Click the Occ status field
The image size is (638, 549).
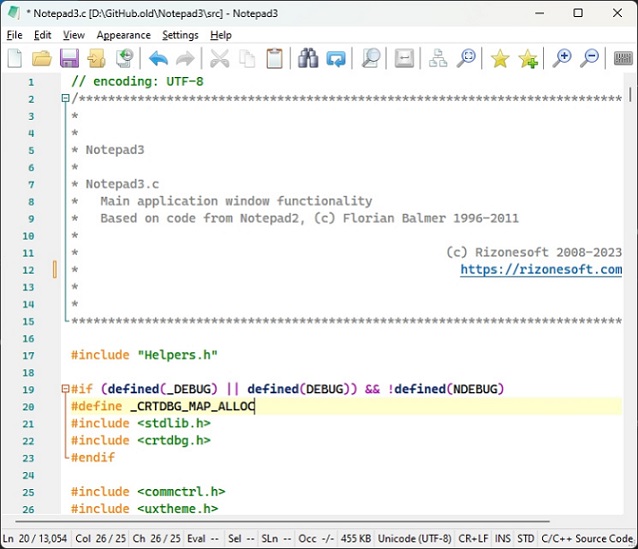click(316, 538)
